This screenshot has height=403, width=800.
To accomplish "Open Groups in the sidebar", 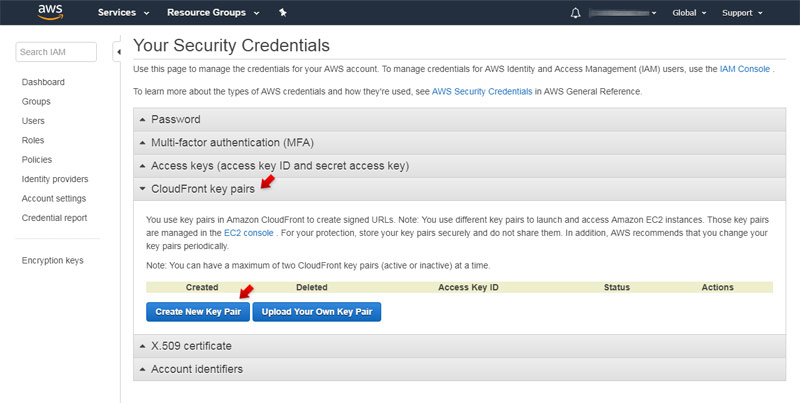I will pyautogui.click(x=36, y=102).
